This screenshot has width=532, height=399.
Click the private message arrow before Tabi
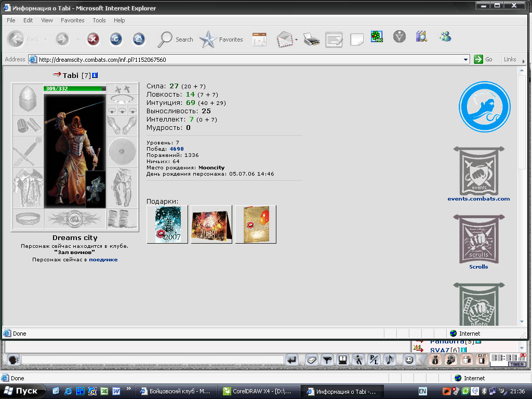(x=57, y=74)
